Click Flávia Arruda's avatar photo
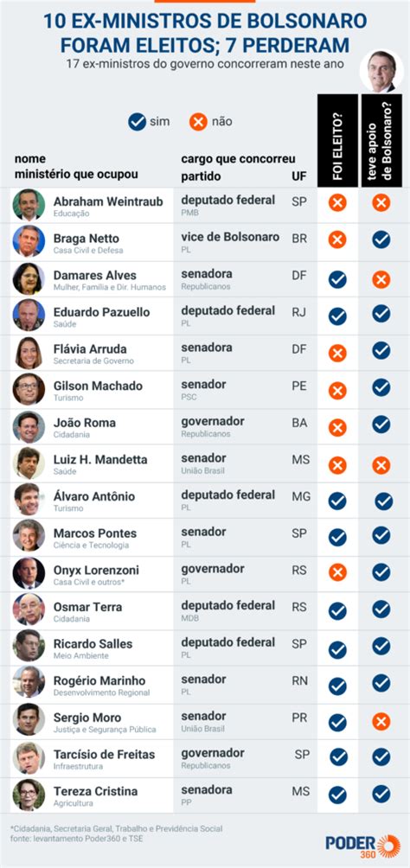Viewport: 410px width, 868px height. pos(29,353)
